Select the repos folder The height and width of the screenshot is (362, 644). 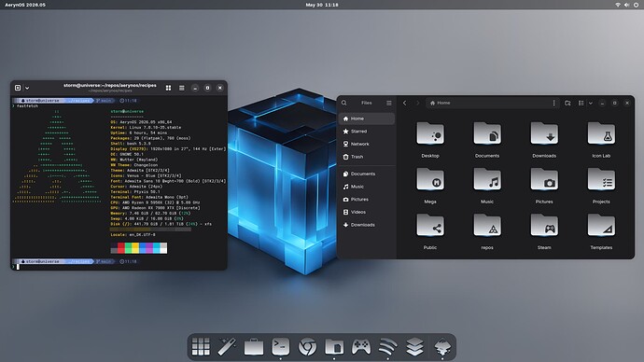click(487, 226)
